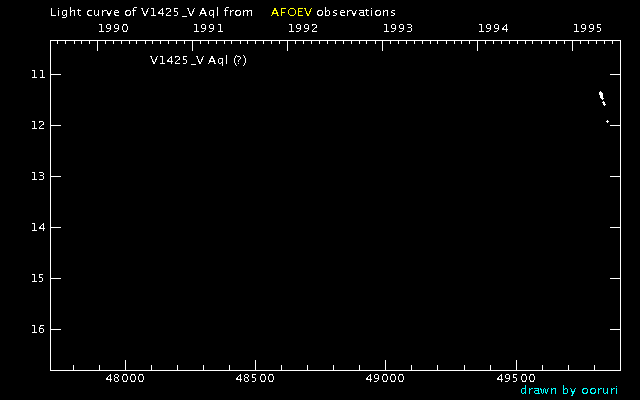The height and width of the screenshot is (400, 640).
Task: Click the 48500 Julian date axis label
Action: (255, 380)
